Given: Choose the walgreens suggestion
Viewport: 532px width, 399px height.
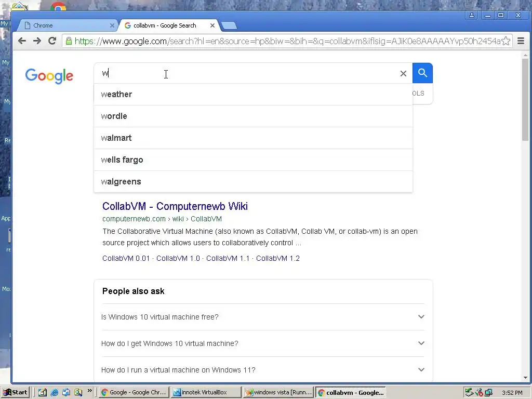Looking at the screenshot, I should click(x=253, y=181).
